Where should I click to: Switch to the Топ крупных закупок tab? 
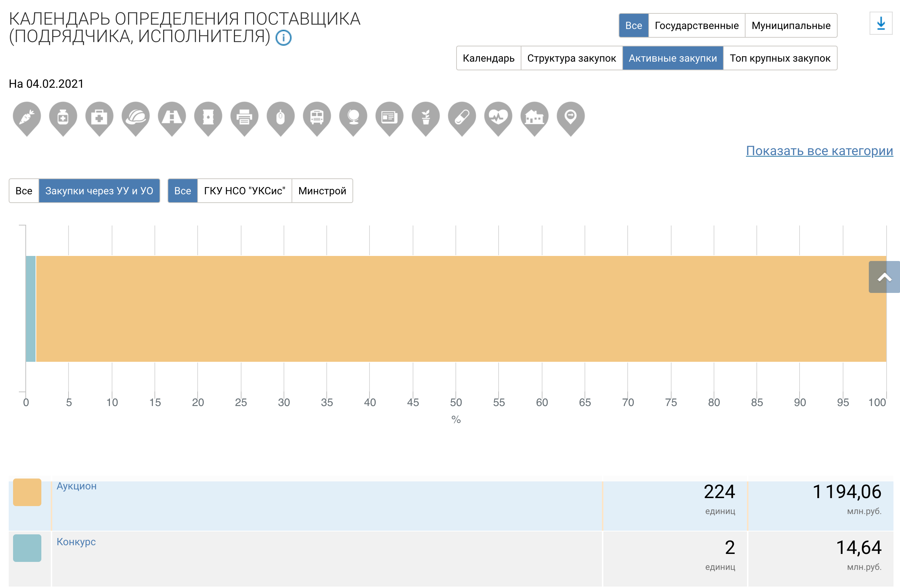780,58
